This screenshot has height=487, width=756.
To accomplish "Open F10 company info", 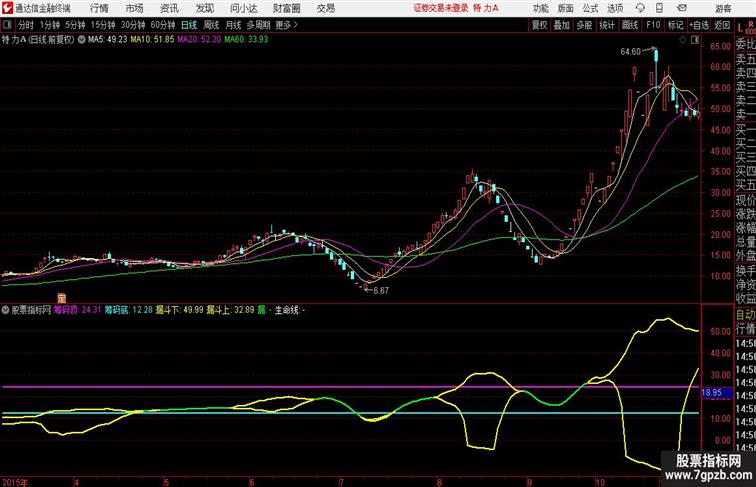I will pyautogui.click(x=653, y=25).
